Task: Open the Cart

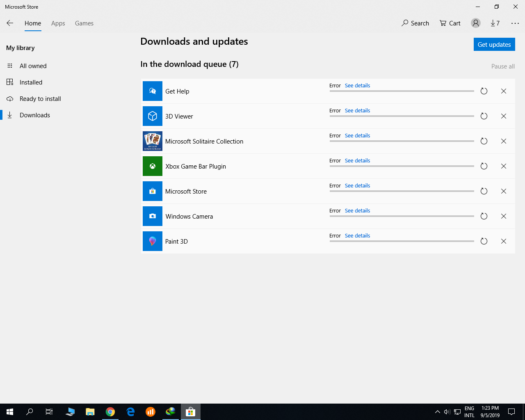Action: tap(450, 23)
